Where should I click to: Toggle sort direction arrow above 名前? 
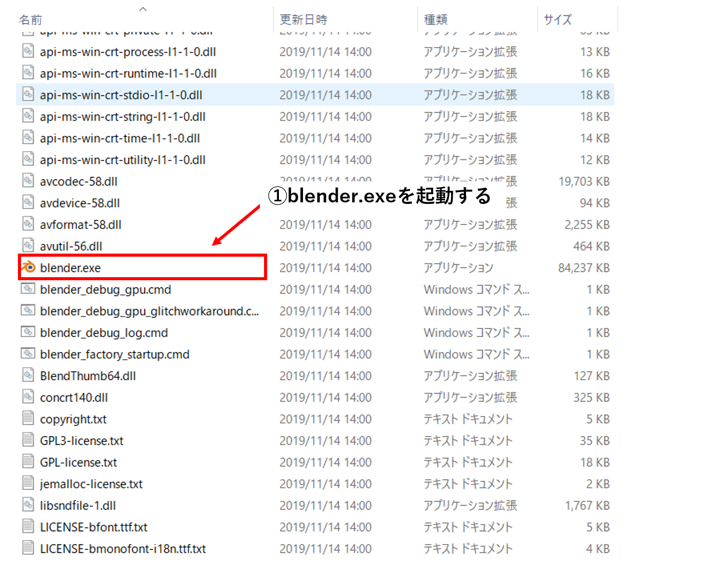[143, 9]
